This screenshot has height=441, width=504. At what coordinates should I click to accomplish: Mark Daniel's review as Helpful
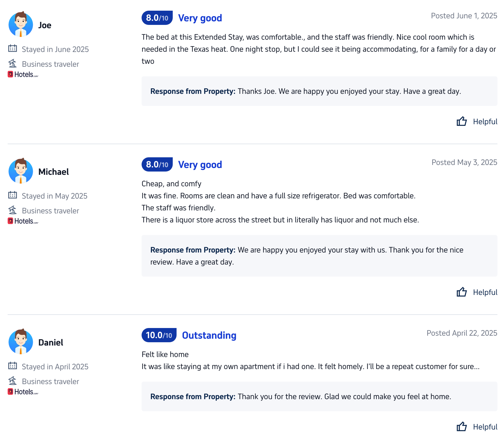coord(485,427)
